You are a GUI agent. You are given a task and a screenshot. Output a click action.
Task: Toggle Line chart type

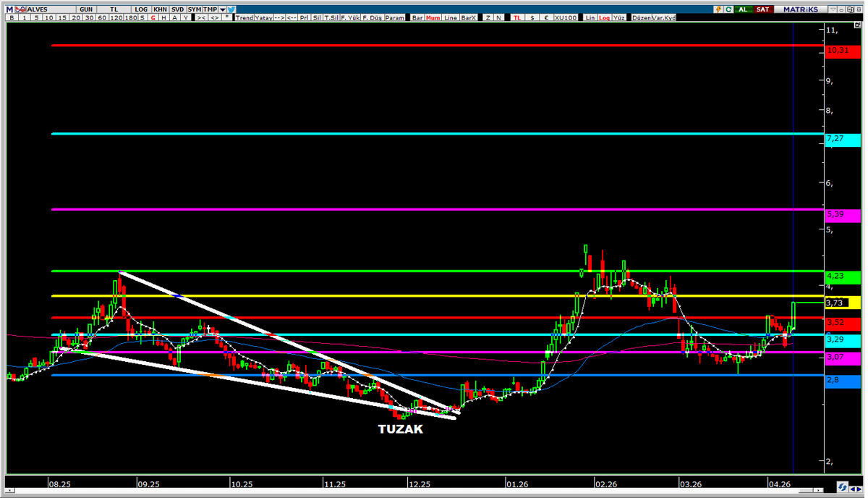point(451,17)
